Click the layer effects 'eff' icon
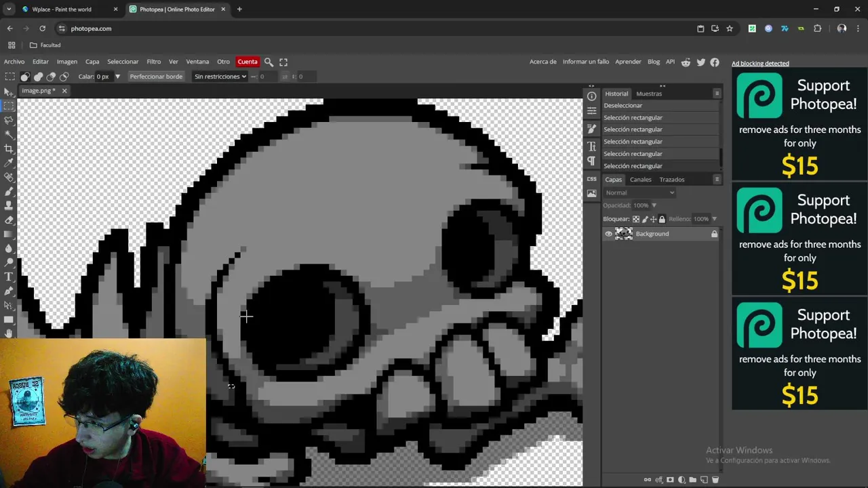868x488 pixels. pos(658,480)
